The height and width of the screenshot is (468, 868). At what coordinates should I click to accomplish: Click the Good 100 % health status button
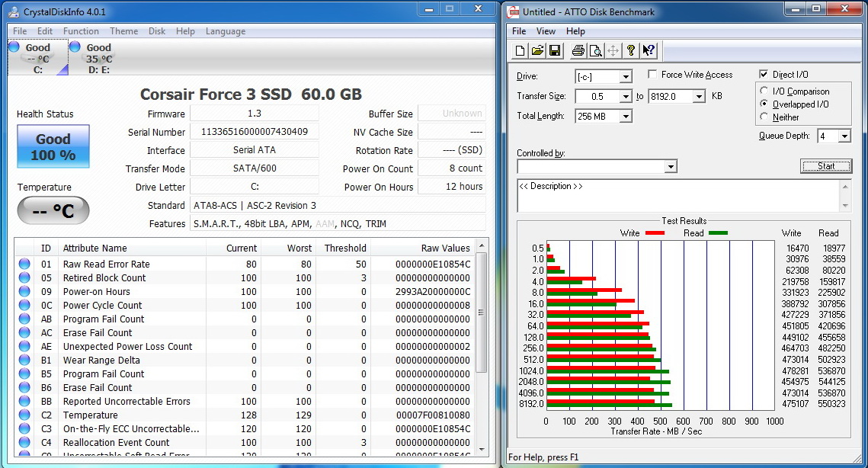coord(53,147)
